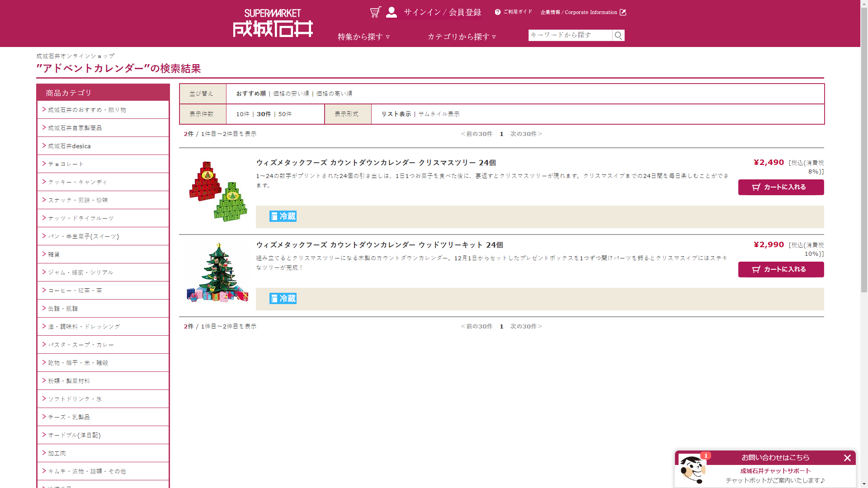Expand the チョコレート category in sidebar

click(66, 164)
